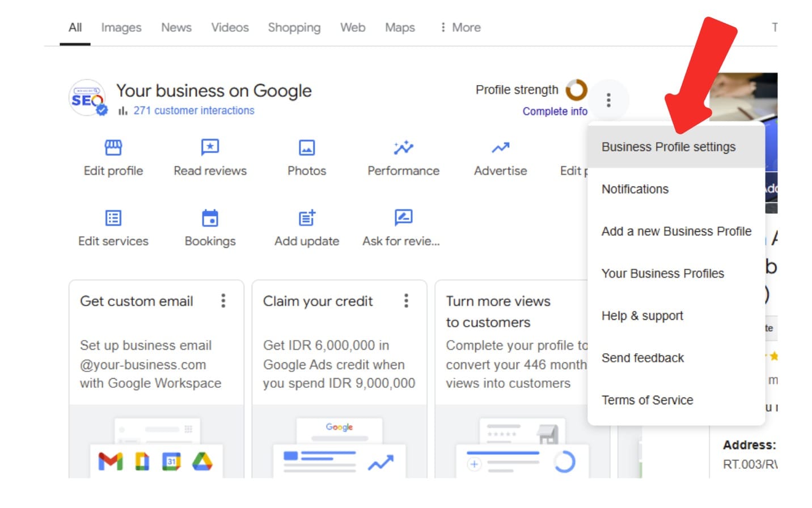The height and width of the screenshot is (508, 812).
Task: Switch to the Videos search tab
Action: [230, 27]
